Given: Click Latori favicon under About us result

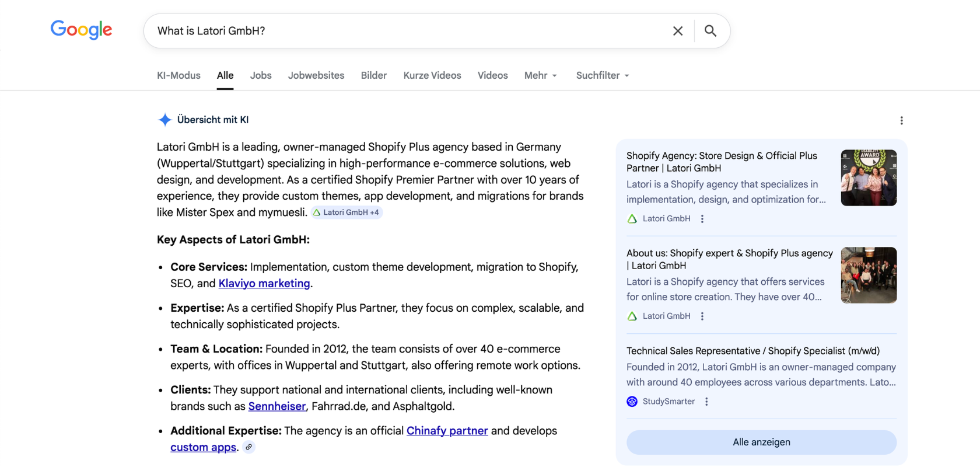Looking at the screenshot, I should pyautogui.click(x=632, y=316).
